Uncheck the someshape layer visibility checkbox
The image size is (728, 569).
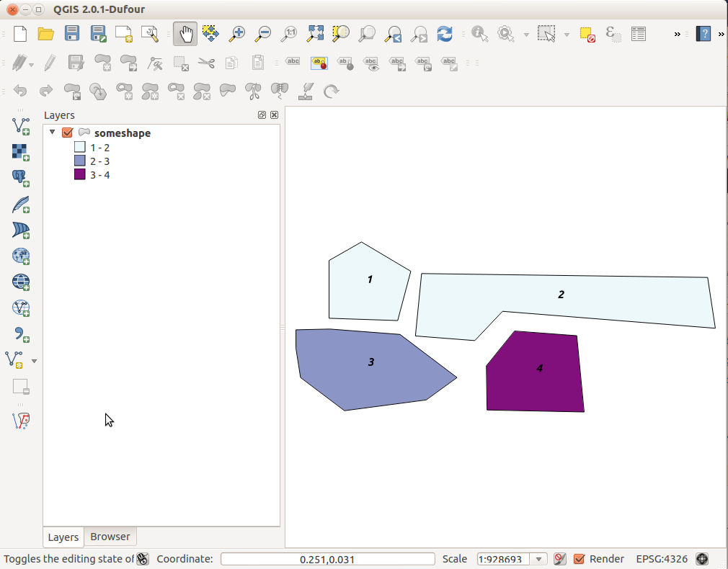(68, 133)
